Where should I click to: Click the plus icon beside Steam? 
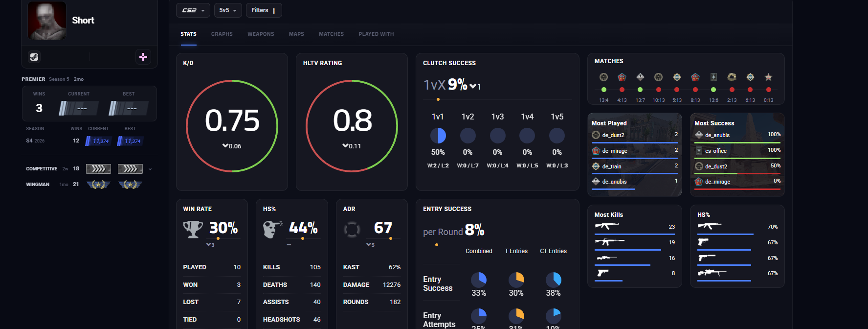[x=143, y=57]
